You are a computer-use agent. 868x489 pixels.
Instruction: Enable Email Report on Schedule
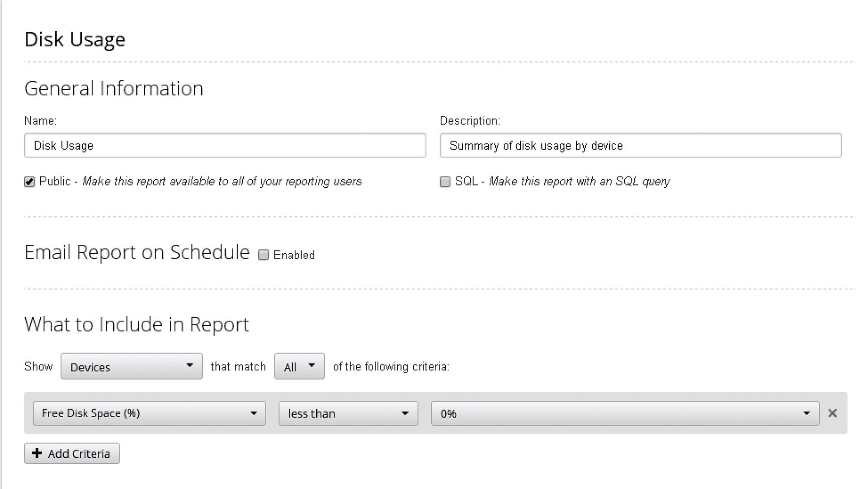point(264,255)
